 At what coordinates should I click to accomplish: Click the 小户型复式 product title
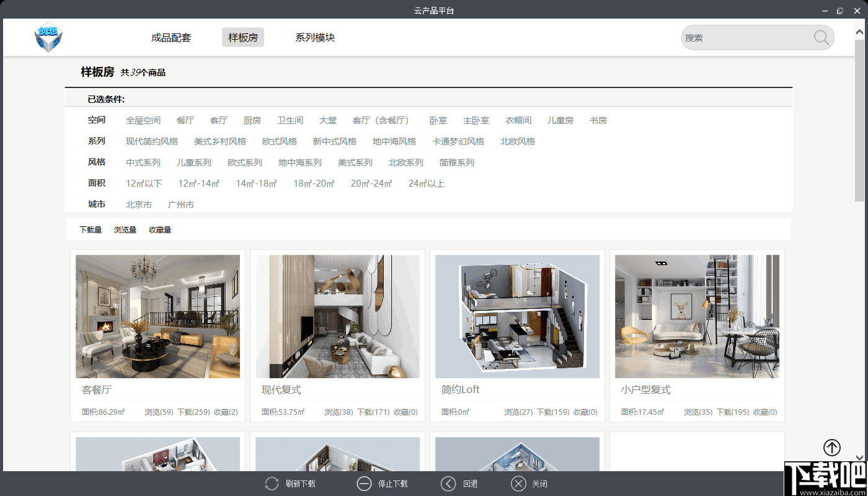click(646, 390)
